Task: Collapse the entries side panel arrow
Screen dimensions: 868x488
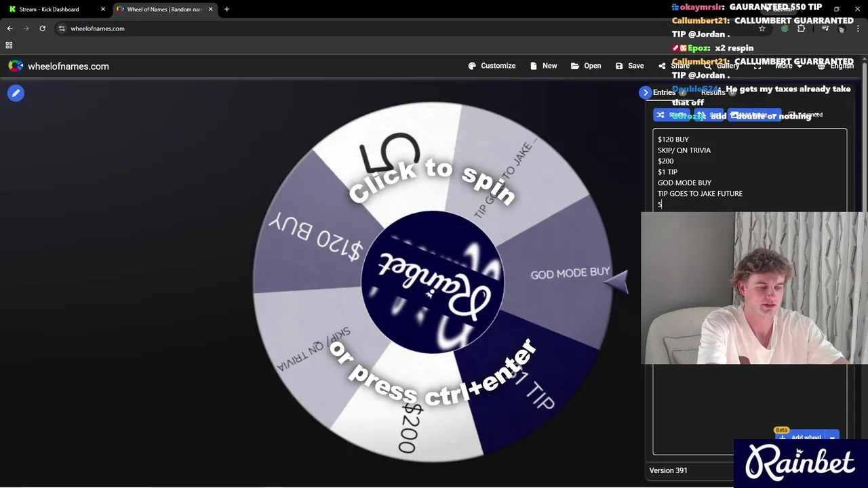Action: pos(646,92)
